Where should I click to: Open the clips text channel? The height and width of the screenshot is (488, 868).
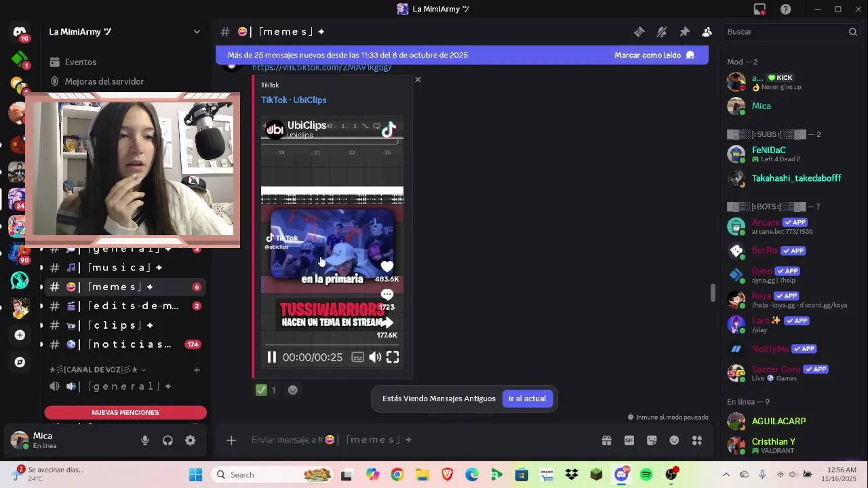click(125, 325)
